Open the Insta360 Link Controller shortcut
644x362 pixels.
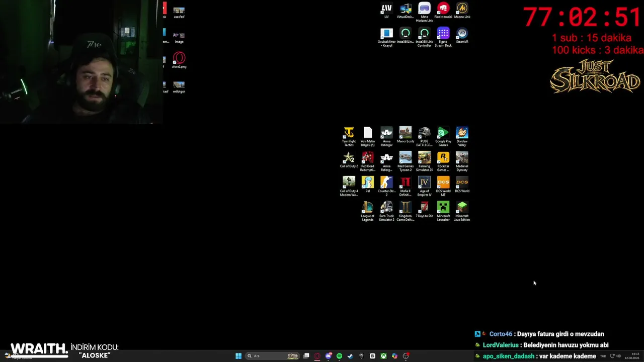[x=424, y=38]
